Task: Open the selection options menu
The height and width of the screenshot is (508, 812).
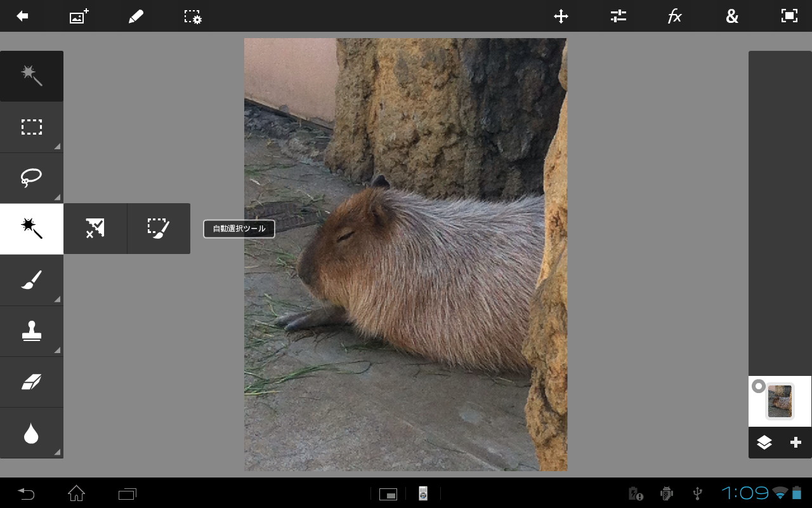Action: tap(193, 17)
